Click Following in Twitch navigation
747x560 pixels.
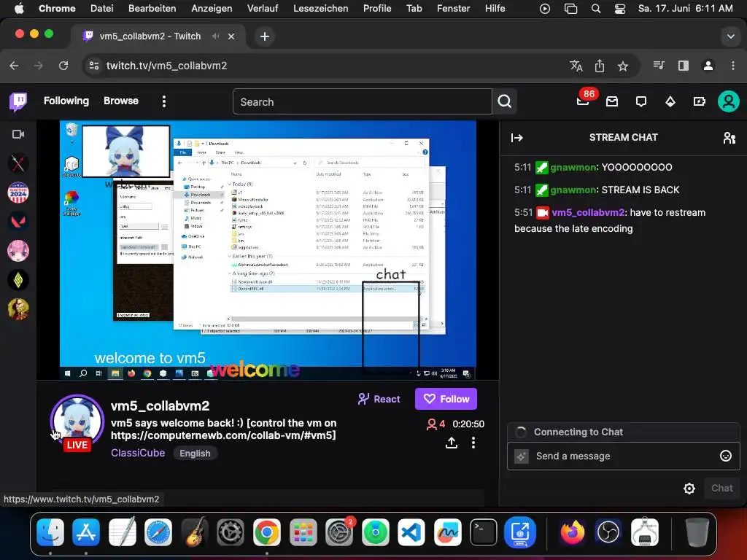[x=66, y=101]
